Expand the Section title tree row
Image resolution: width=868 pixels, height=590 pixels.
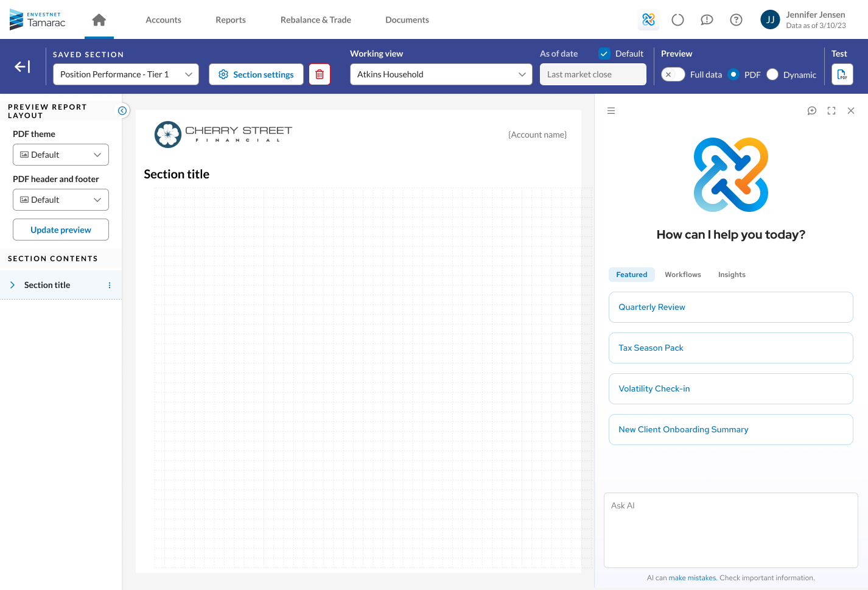(x=12, y=285)
